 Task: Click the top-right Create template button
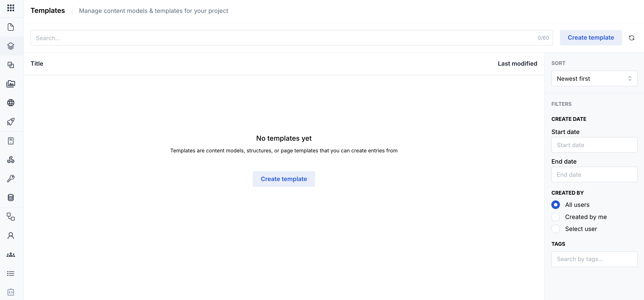591,38
